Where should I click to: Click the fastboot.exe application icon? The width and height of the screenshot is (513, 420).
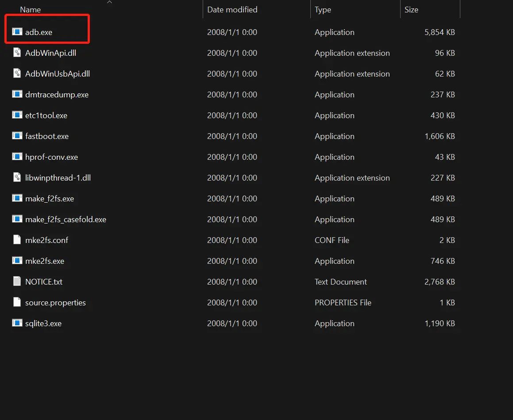click(x=17, y=136)
